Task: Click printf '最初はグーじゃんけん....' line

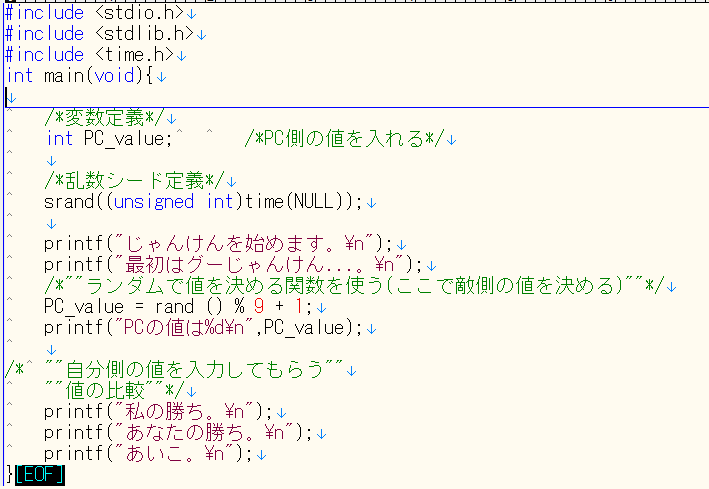Action: click(x=234, y=265)
